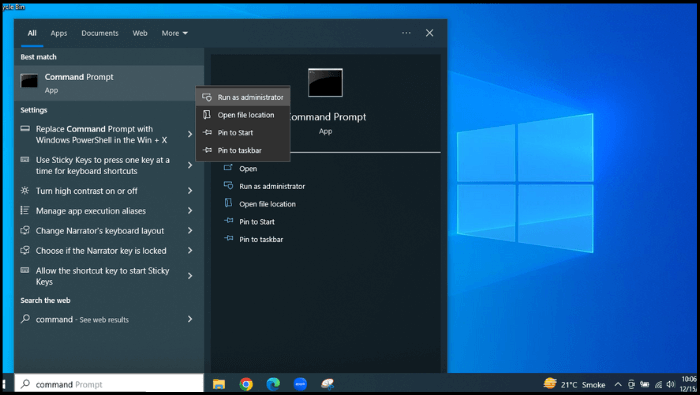Click the pin icon beside context menu Pin to Start
700x395 pixels.
pos(207,133)
